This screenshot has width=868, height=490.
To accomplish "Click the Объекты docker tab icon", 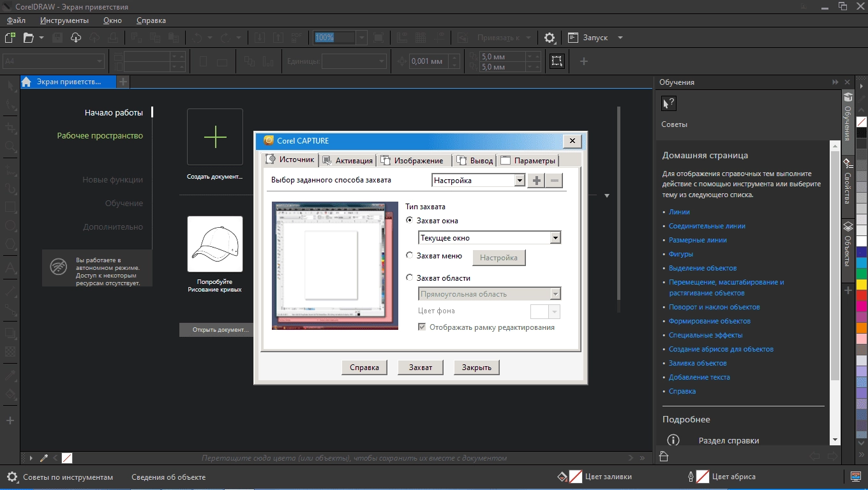I will pyautogui.click(x=848, y=226).
